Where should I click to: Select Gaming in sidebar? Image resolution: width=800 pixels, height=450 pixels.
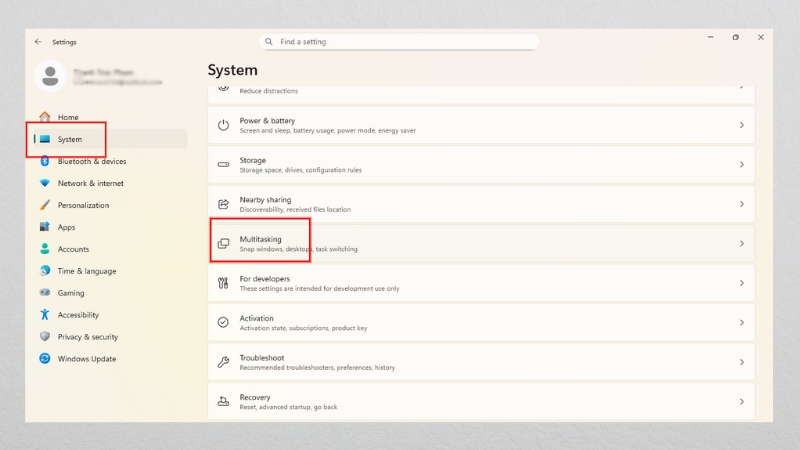71,292
